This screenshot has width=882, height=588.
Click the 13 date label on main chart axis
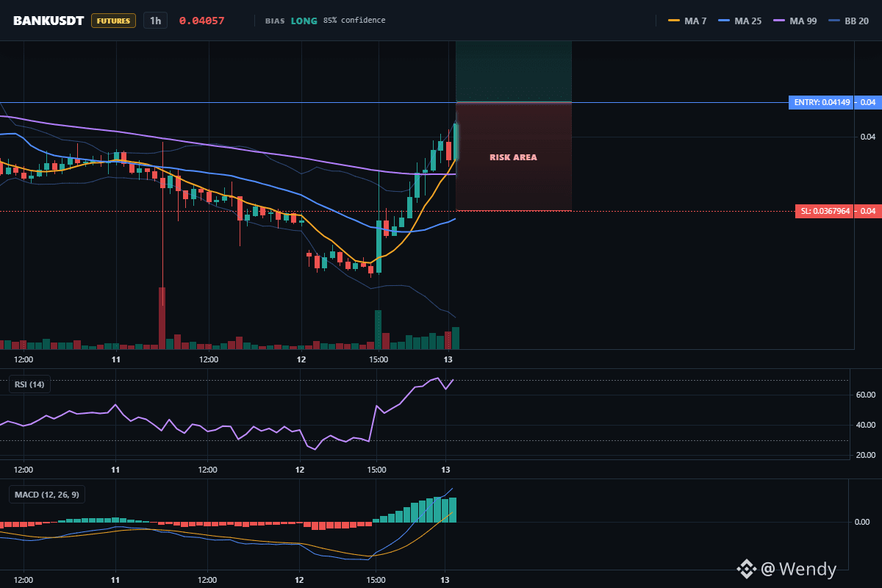coord(448,359)
